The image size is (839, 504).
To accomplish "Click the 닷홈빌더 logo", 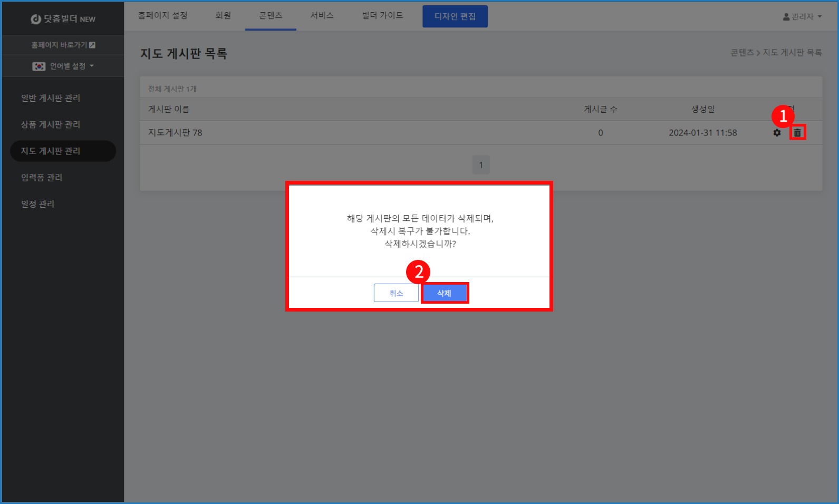I will pos(63,19).
